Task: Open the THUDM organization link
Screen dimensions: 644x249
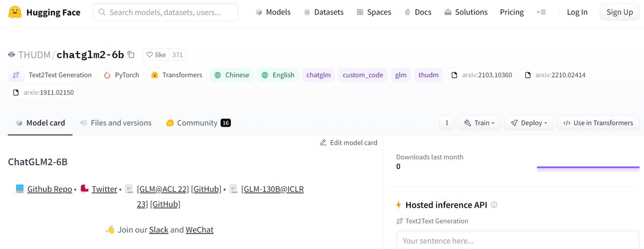Action: click(34, 55)
